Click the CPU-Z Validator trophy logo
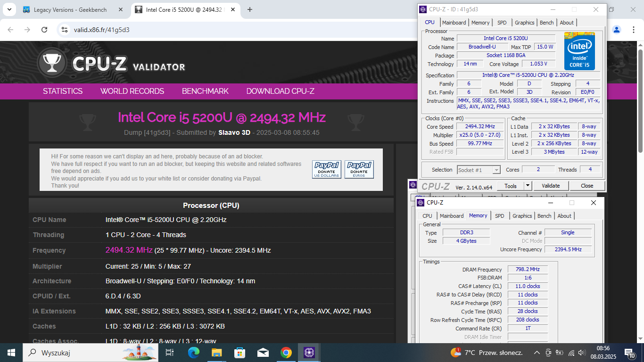 click(x=52, y=63)
